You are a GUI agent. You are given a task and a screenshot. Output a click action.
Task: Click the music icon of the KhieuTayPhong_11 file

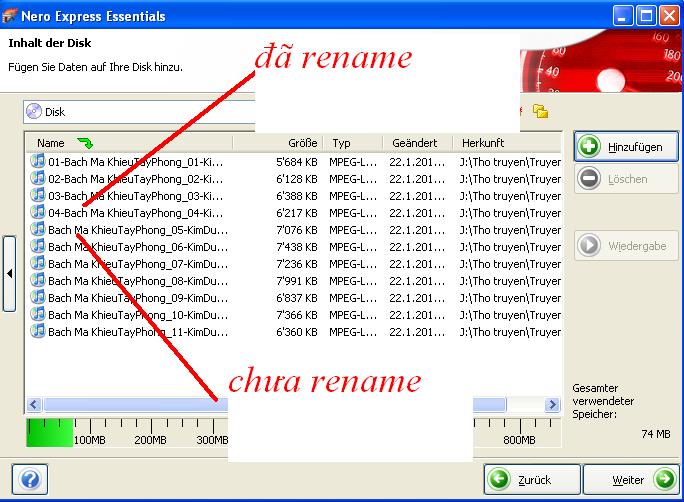click(38, 331)
